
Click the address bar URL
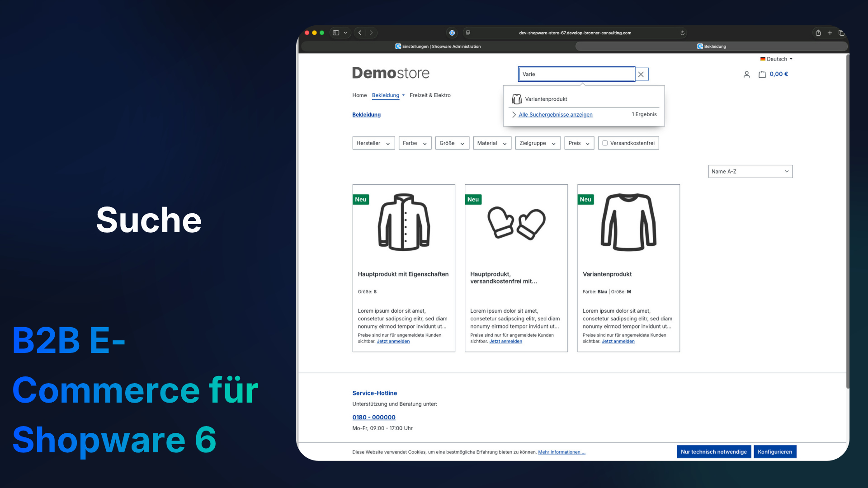click(x=575, y=33)
